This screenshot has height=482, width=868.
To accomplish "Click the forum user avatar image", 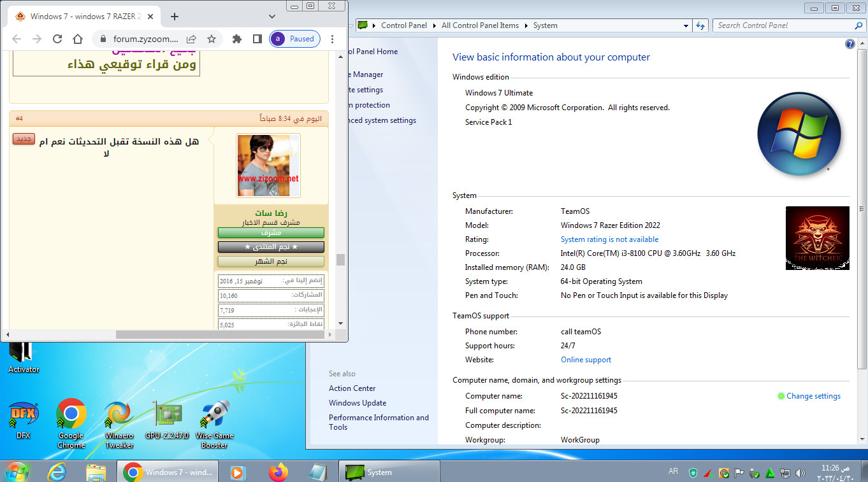I will click(x=268, y=166).
